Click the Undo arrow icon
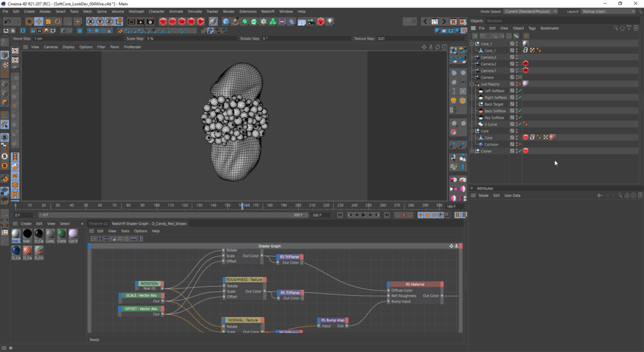This screenshot has width=644, height=352. click(x=7, y=21)
